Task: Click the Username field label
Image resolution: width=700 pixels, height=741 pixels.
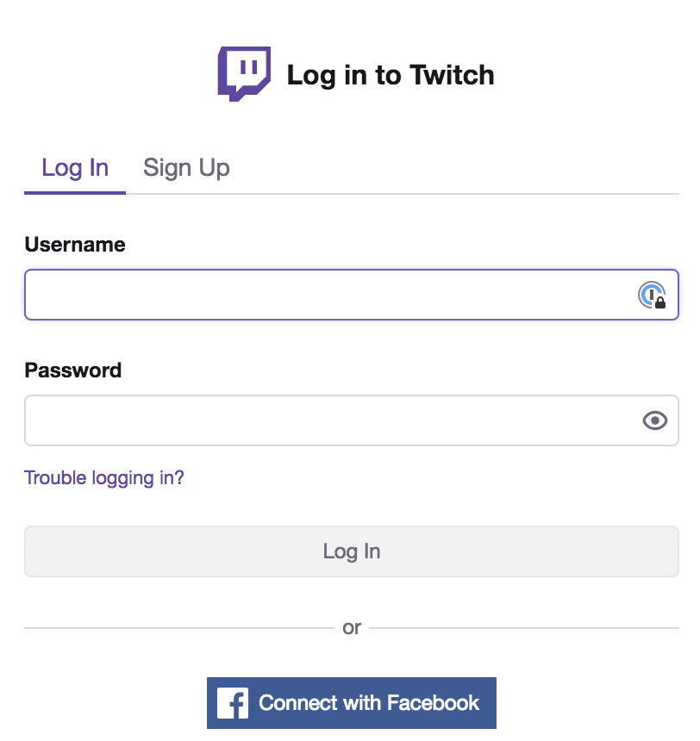Action: [75, 245]
